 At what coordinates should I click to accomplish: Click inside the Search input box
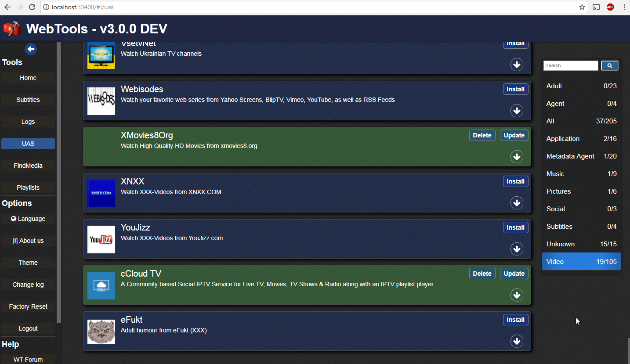570,65
